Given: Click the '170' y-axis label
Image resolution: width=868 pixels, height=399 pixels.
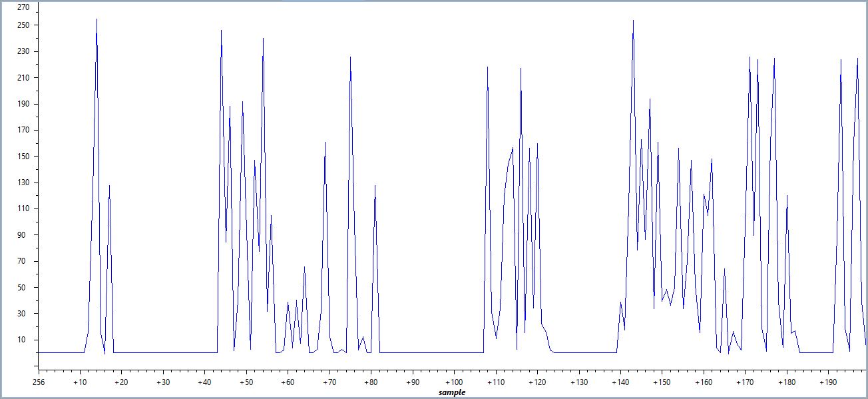Looking at the screenshot, I should 23,130.
